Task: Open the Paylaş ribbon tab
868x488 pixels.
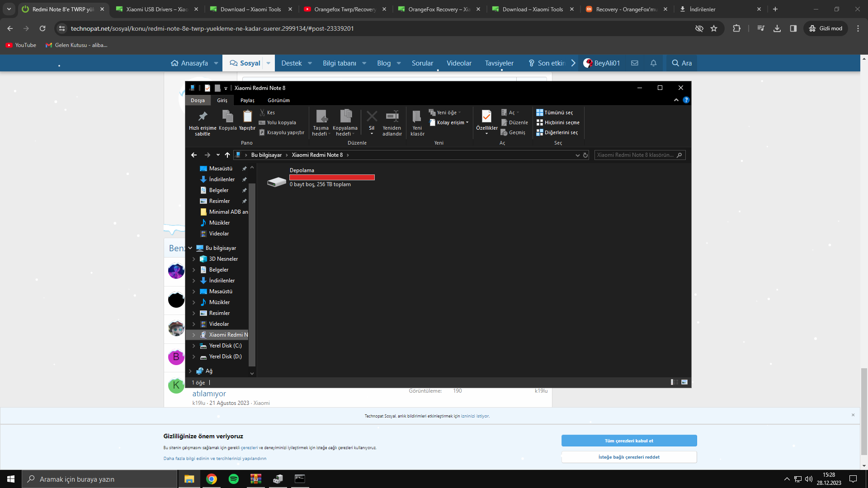Action: 247,100
